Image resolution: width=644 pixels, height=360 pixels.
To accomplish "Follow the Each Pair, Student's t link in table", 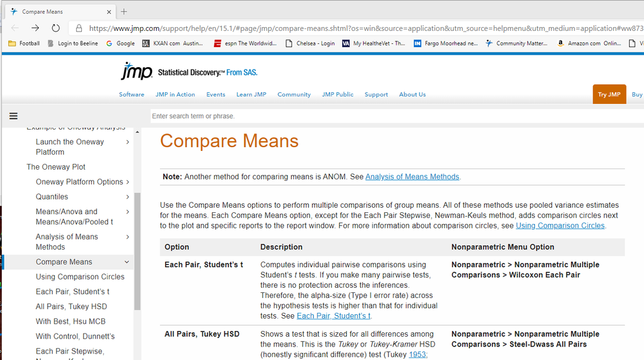I will tap(333, 315).
